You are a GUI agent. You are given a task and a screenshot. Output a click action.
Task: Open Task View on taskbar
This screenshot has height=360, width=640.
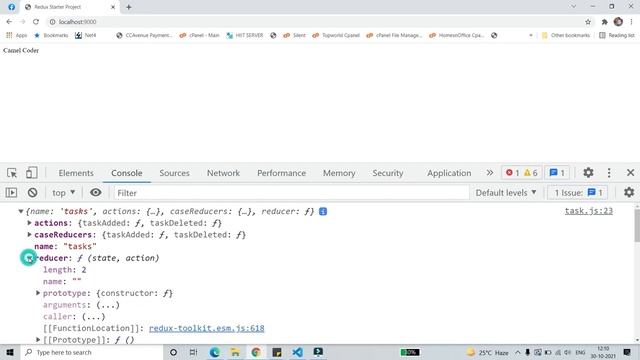click(193, 352)
